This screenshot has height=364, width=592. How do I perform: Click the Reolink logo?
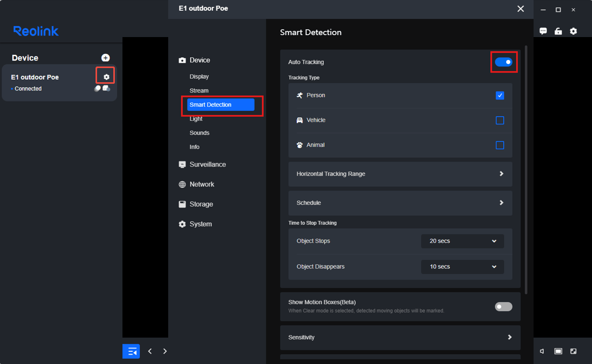[x=36, y=31]
